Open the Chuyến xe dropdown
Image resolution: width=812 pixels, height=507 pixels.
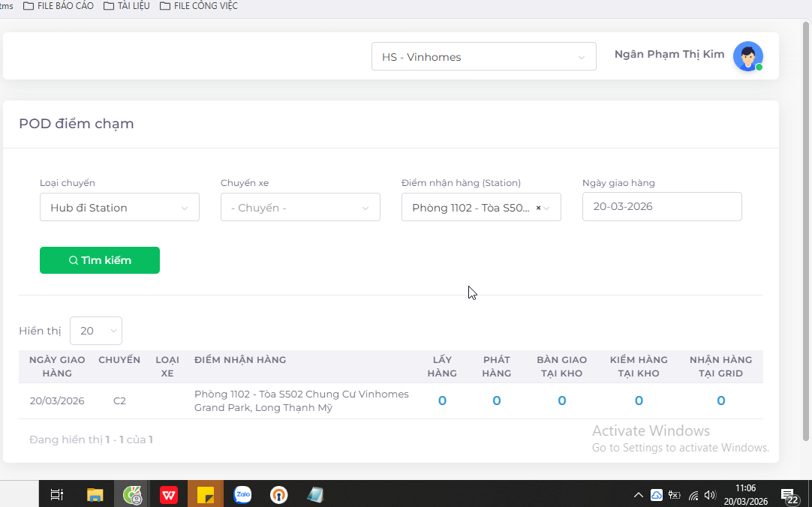point(300,208)
